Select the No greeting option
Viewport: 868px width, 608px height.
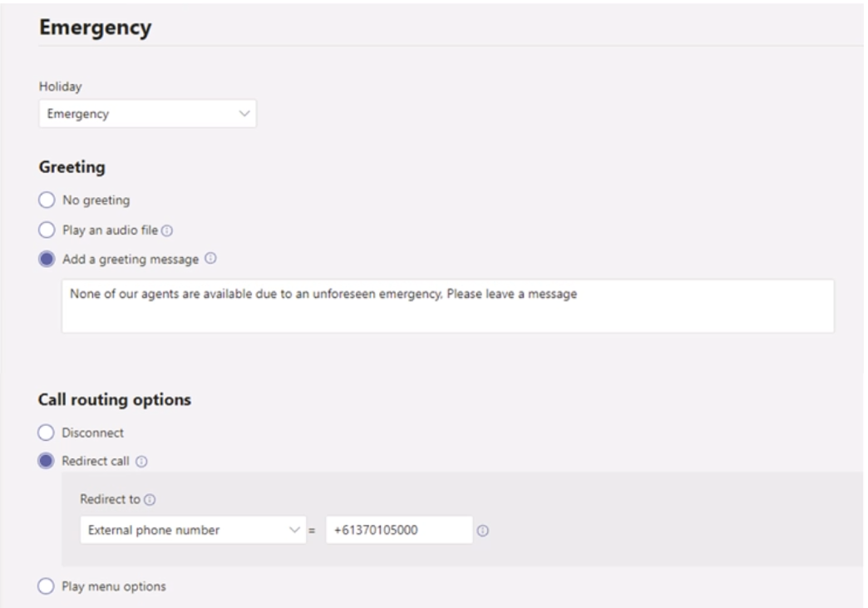point(47,200)
